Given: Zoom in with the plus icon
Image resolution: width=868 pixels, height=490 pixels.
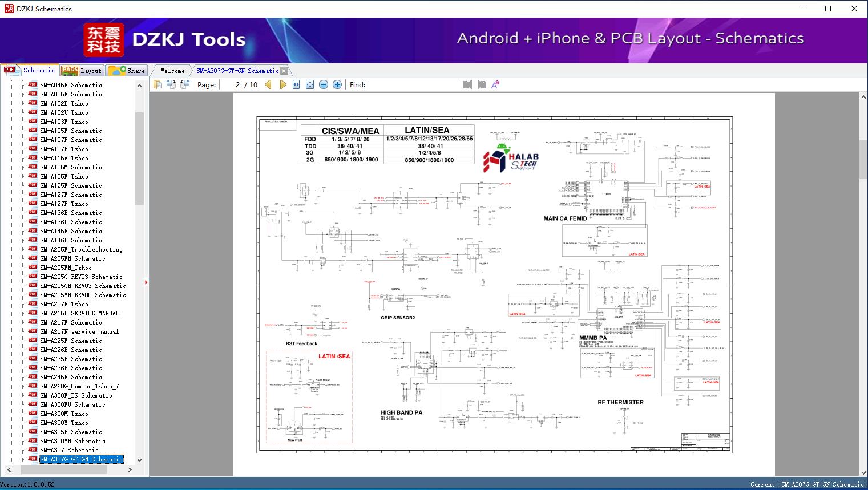Looking at the screenshot, I should point(337,84).
